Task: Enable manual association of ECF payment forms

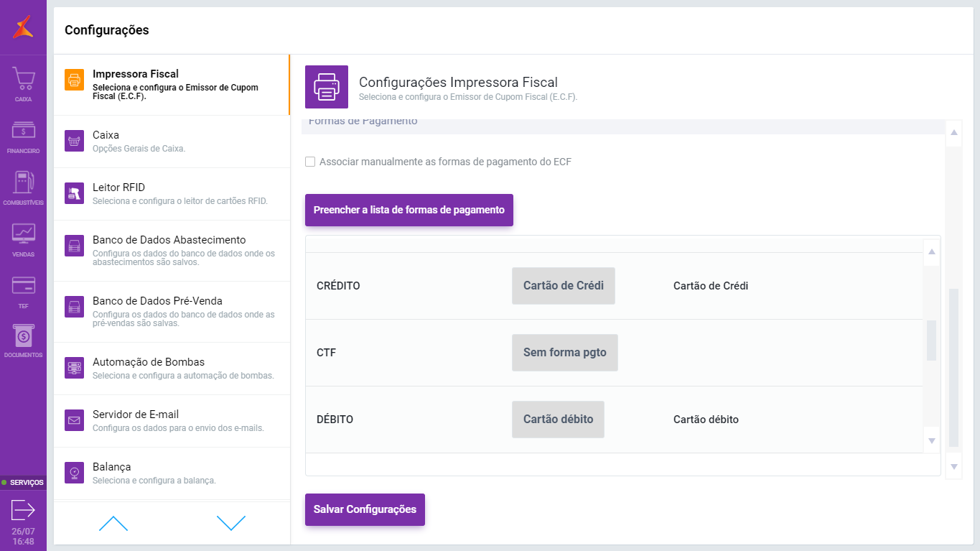Action: (310, 162)
